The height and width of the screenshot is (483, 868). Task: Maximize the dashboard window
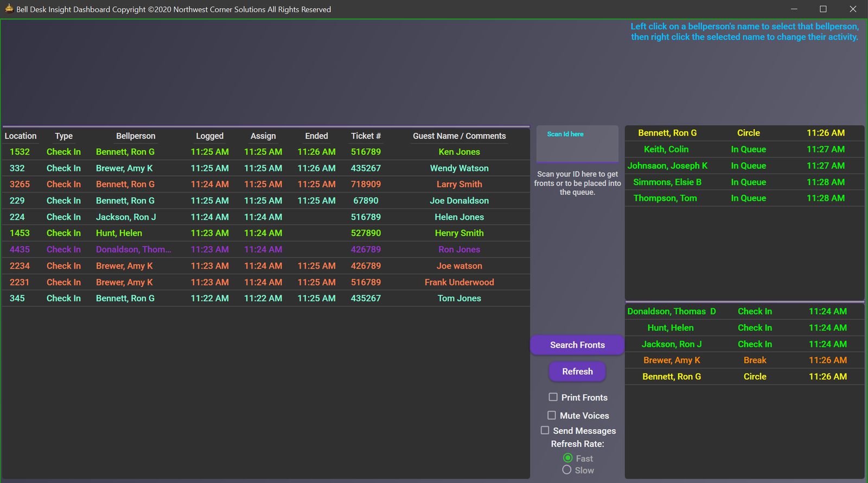[x=823, y=9]
